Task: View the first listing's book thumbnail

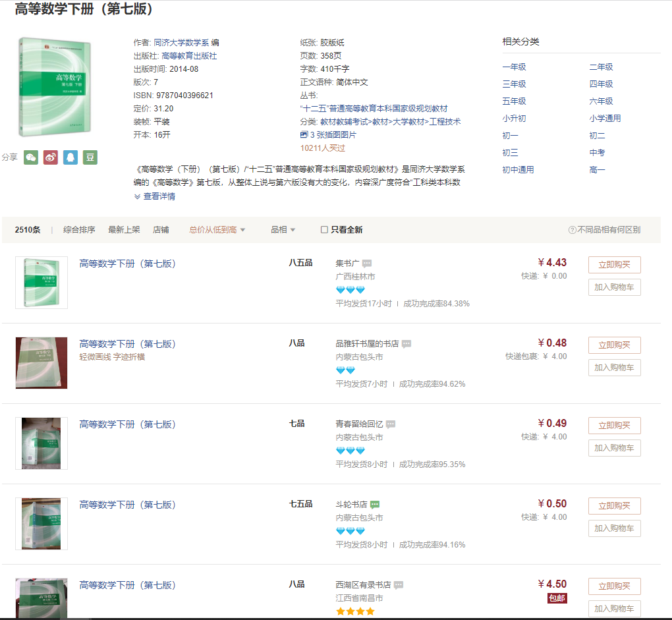Action: click(x=41, y=282)
